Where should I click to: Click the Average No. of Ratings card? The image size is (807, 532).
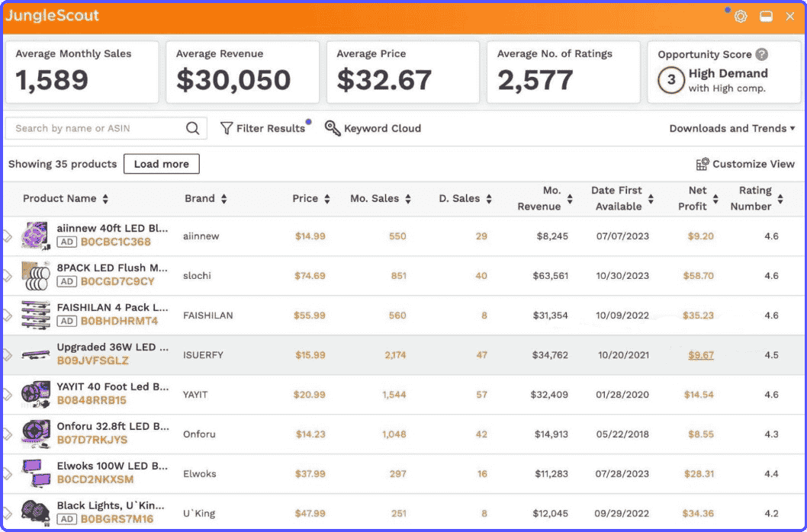[564, 72]
